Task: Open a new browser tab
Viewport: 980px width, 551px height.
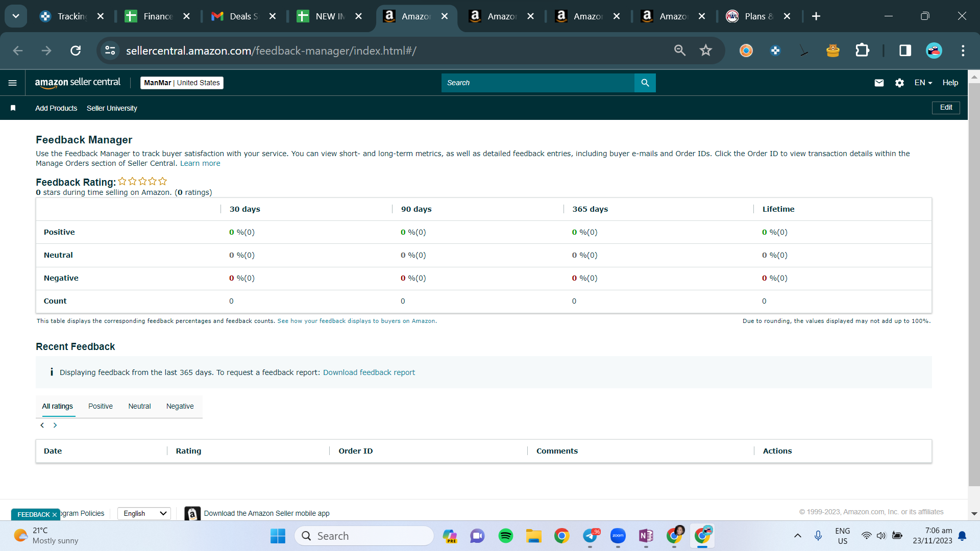Action: coord(816,16)
